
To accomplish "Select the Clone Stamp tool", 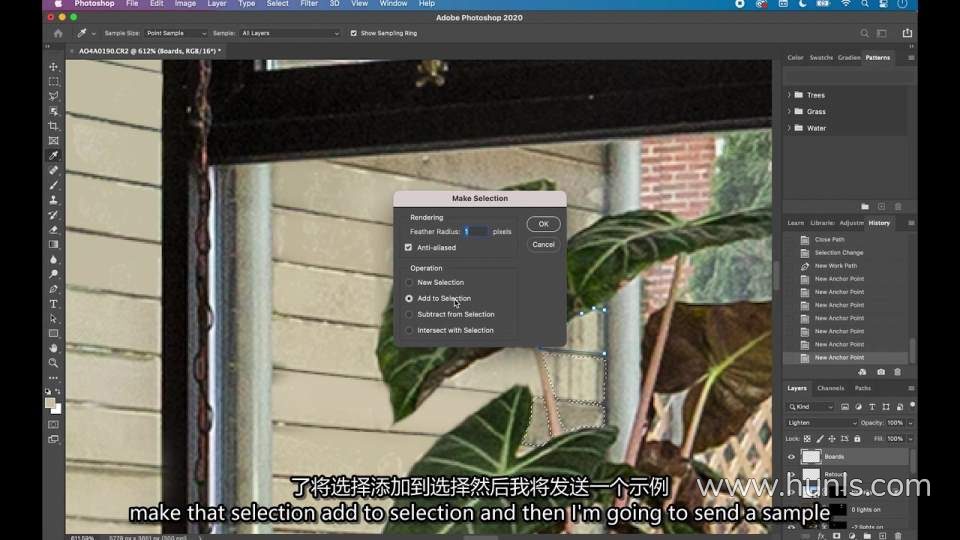I will 54,200.
